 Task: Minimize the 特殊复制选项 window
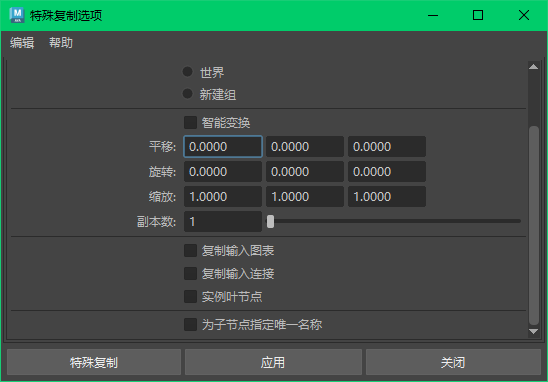tap(433, 15)
